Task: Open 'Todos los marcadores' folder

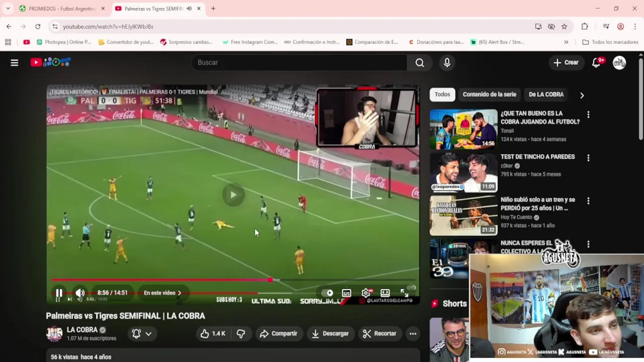Action: click(610, 42)
